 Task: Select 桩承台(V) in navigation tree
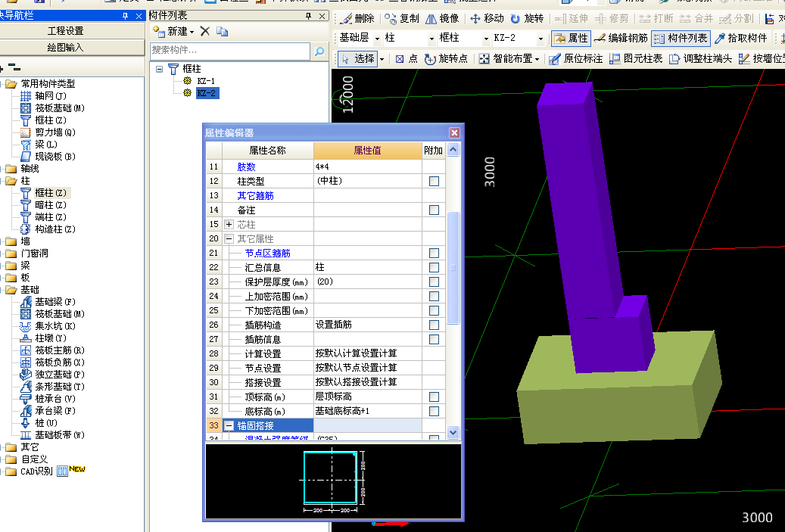[48, 398]
